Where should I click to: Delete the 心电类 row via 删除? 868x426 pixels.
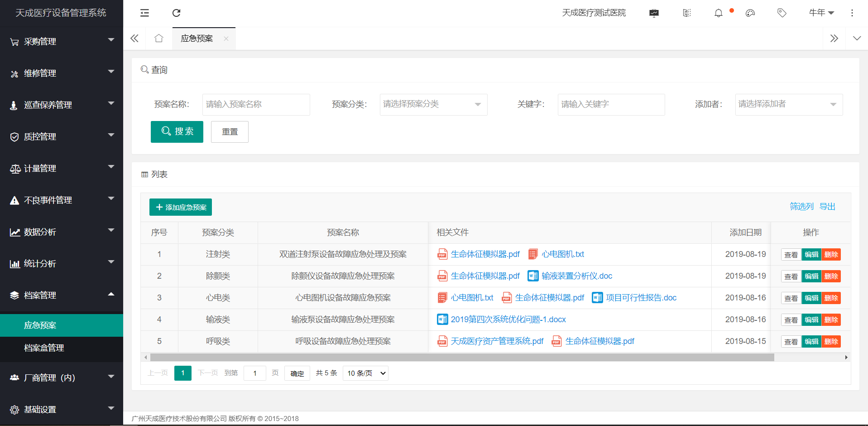[831, 298]
